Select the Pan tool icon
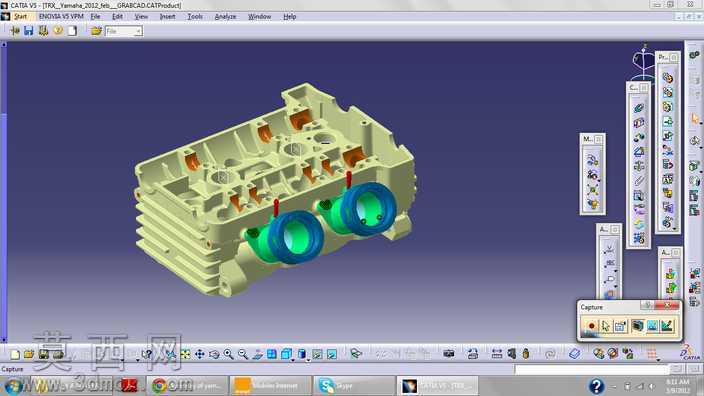This screenshot has height=396, width=704. (x=200, y=354)
